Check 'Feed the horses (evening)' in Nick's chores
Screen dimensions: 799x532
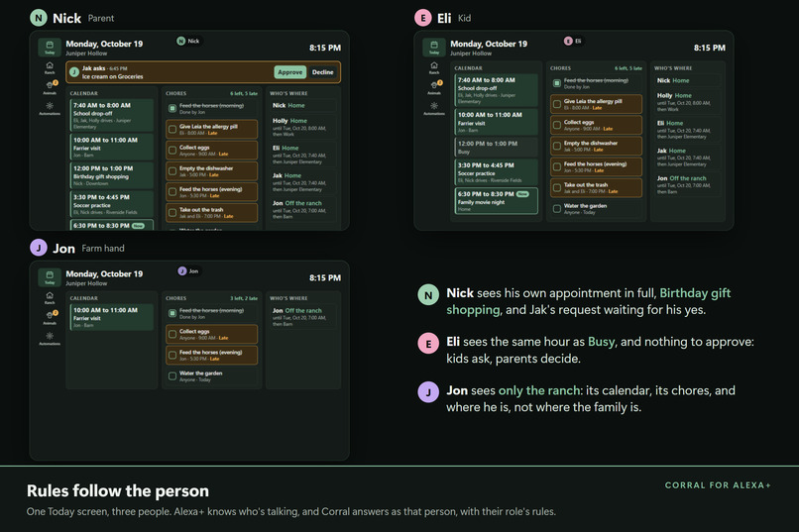pos(172,192)
